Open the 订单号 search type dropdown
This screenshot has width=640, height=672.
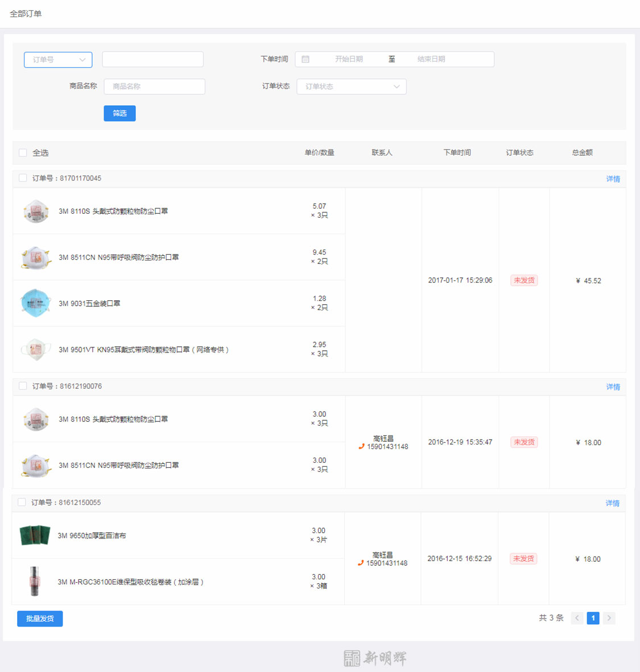[58, 60]
